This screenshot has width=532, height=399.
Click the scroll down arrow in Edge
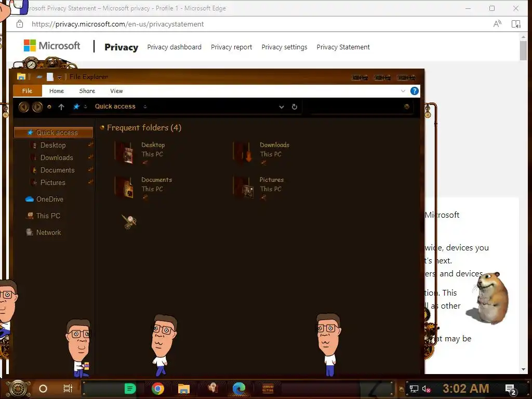click(x=523, y=369)
